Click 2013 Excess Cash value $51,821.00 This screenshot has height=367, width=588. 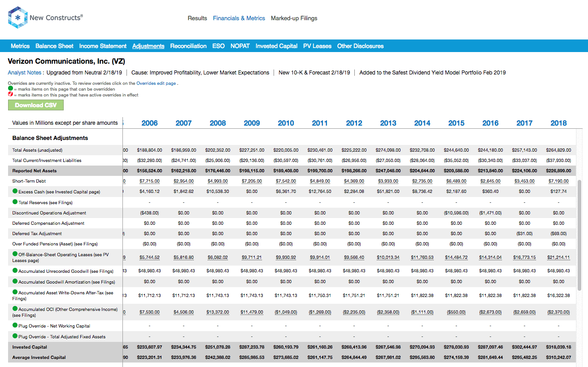[x=388, y=192]
